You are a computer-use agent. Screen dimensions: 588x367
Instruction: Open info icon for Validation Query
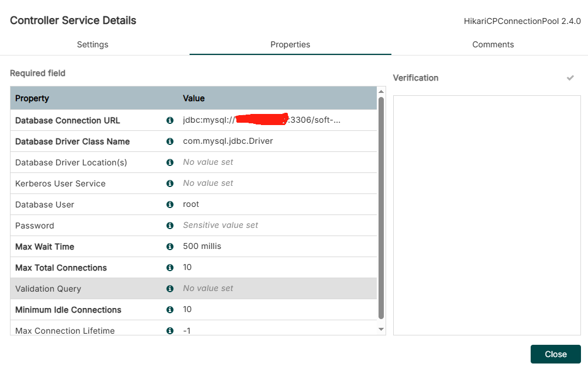click(x=170, y=288)
